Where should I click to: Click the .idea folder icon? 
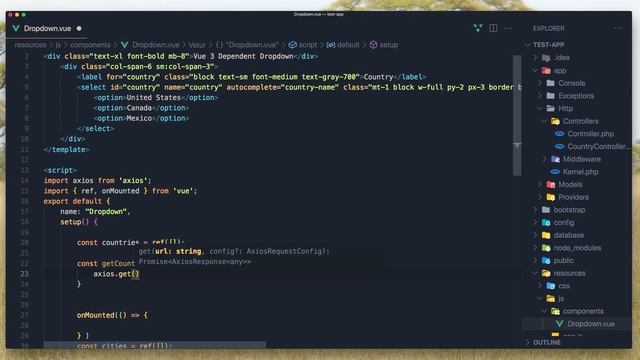(x=546, y=58)
